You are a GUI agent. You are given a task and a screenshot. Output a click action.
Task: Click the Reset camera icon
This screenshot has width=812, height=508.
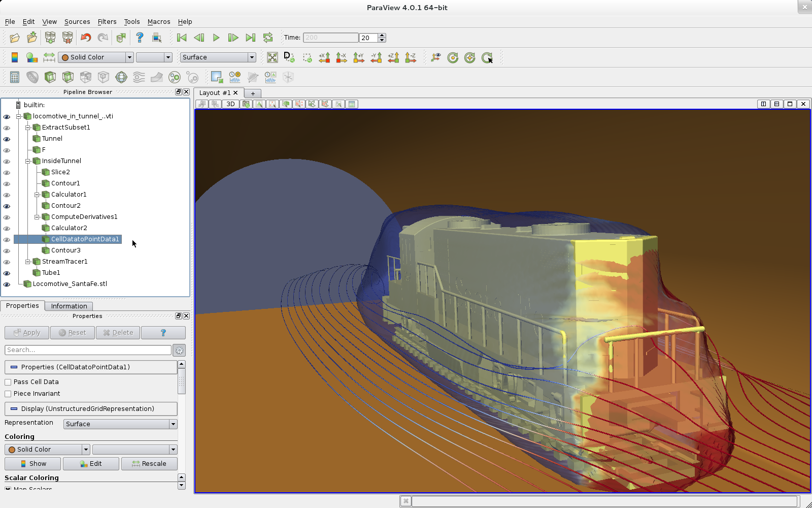coord(273,57)
